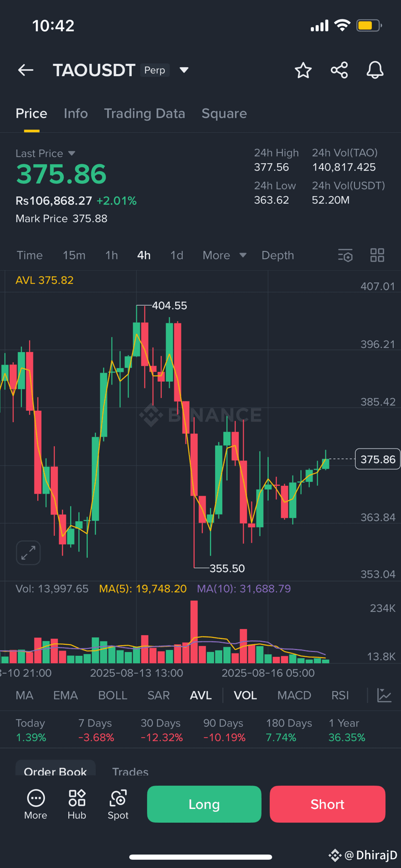Toggle the VOL indicator
Viewport: 401px width, 868px height.
point(246,696)
